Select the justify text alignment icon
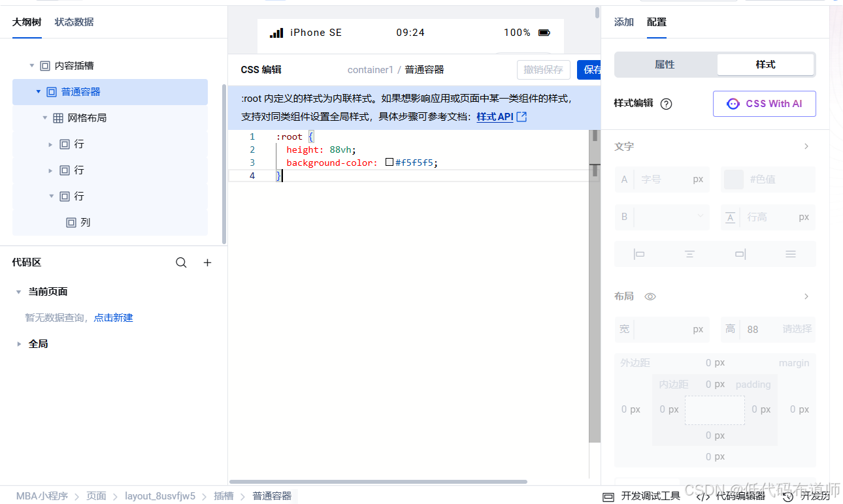The width and height of the screenshot is (843, 504). point(791,254)
